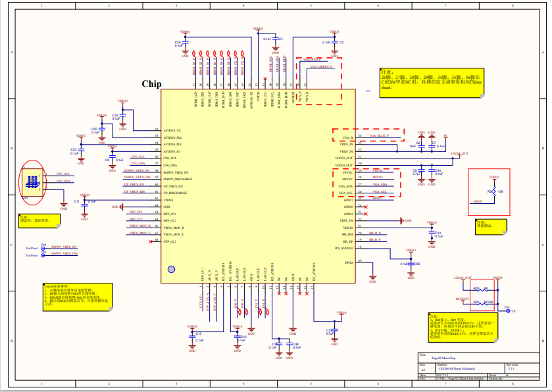Viewport: 552px width, 392px height.
Task: Click the CFG header connector symbol circled in red
Action: point(32,182)
